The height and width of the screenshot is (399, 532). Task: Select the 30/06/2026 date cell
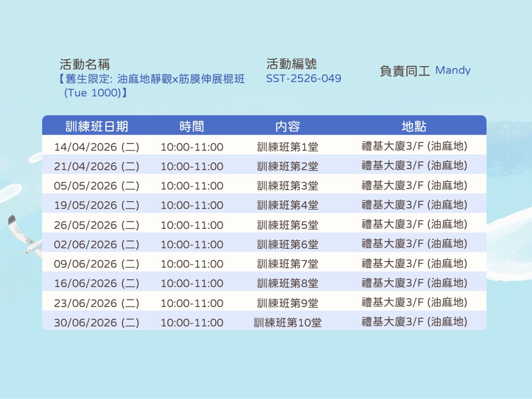pyautogui.click(x=97, y=323)
